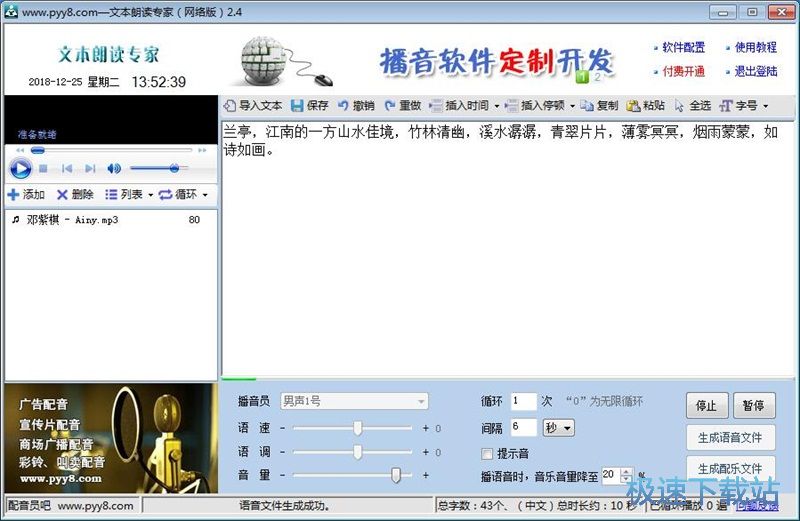Click status message 语音文件生成成功
The height and width of the screenshot is (521, 800).
tap(285, 506)
